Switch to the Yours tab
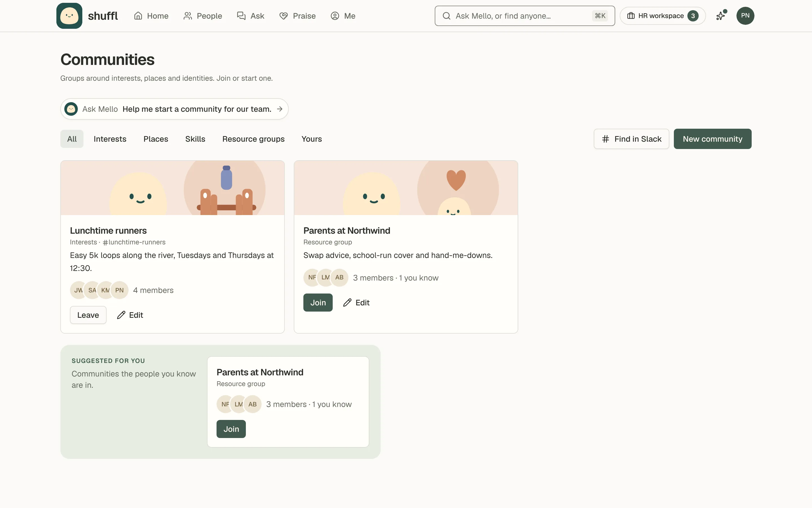Viewport: 812px width, 508px height. point(312,139)
